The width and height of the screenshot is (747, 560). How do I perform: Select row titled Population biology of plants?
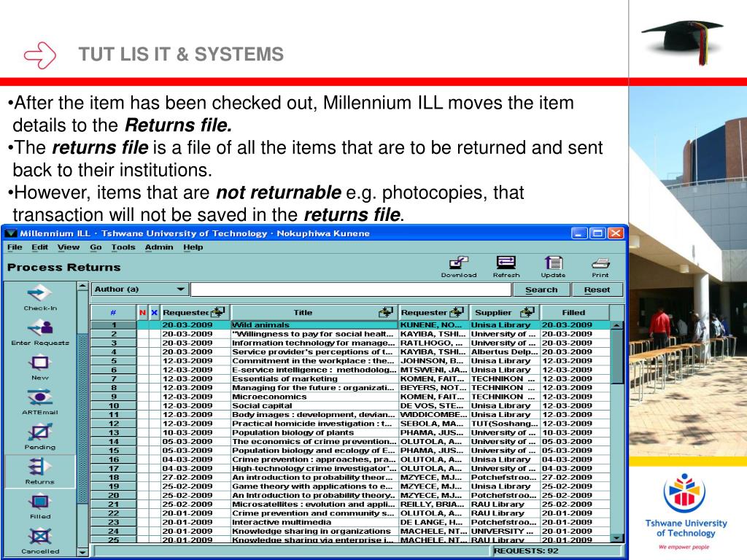(351, 432)
